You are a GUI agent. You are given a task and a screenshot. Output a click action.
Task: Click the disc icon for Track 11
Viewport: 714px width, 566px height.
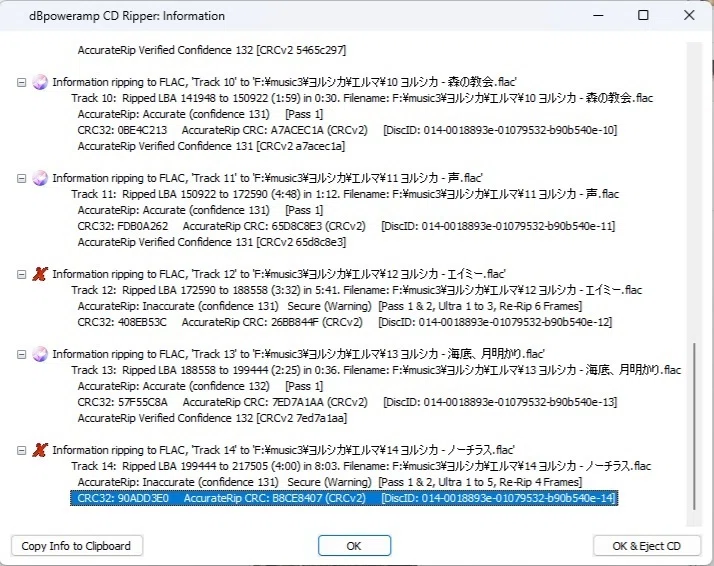[x=40, y=178]
